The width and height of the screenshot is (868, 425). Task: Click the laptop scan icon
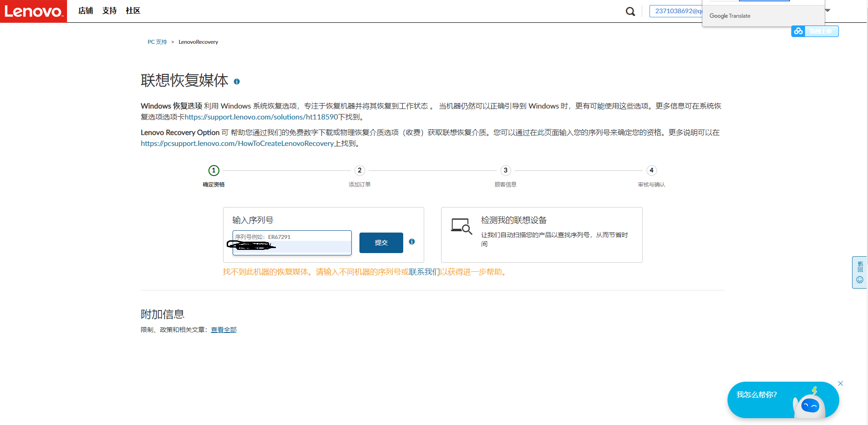point(461,226)
